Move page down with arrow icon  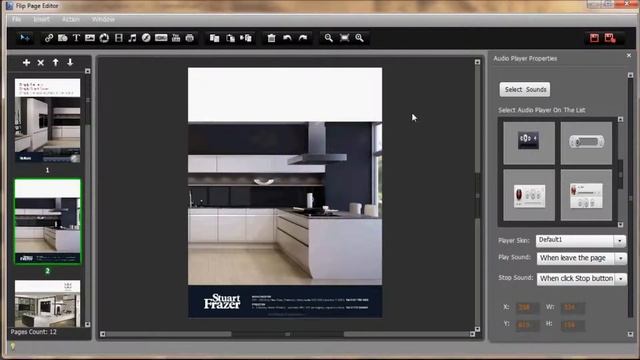tap(70, 62)
